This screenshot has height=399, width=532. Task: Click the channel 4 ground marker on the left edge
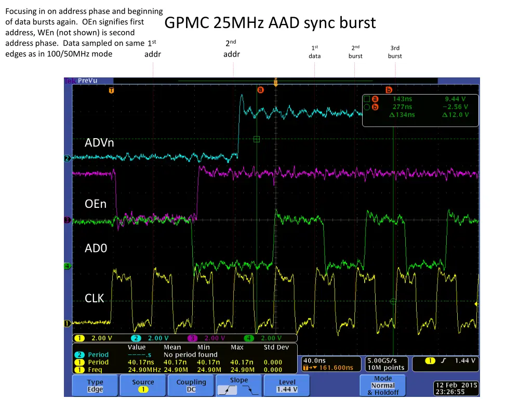tap(67, 266)
